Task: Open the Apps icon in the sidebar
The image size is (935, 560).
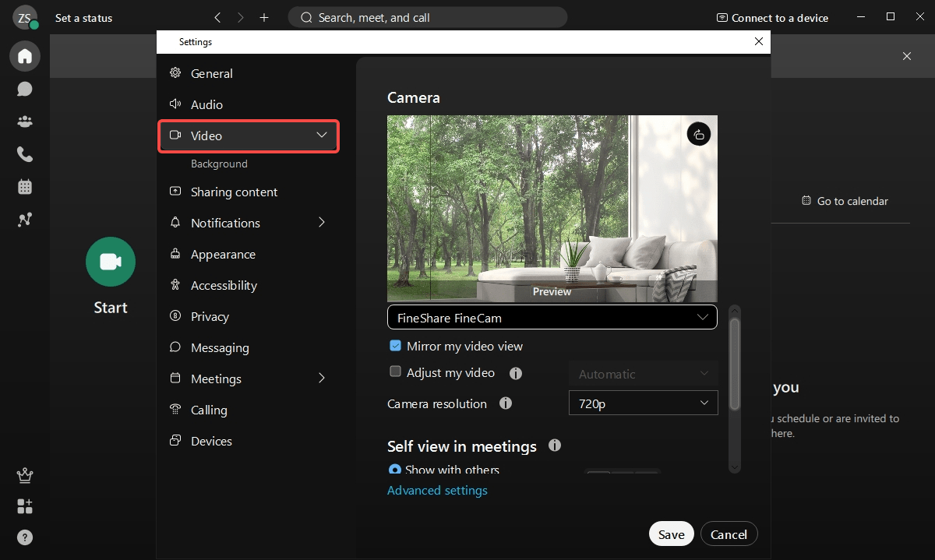Action: pos(24,506)
